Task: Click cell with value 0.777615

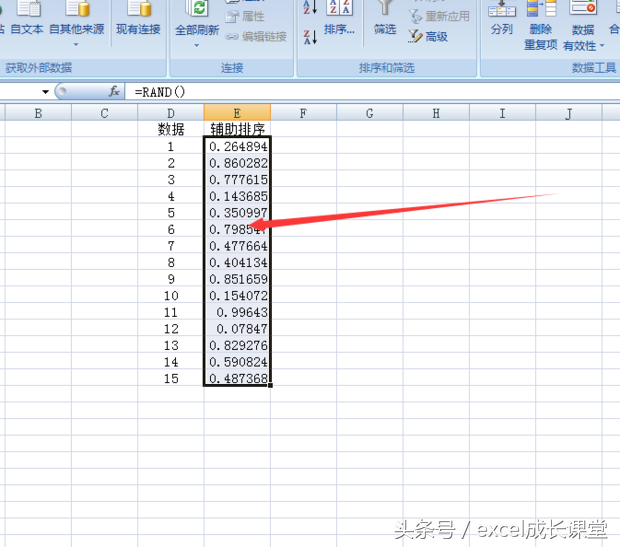Action: 237,180
